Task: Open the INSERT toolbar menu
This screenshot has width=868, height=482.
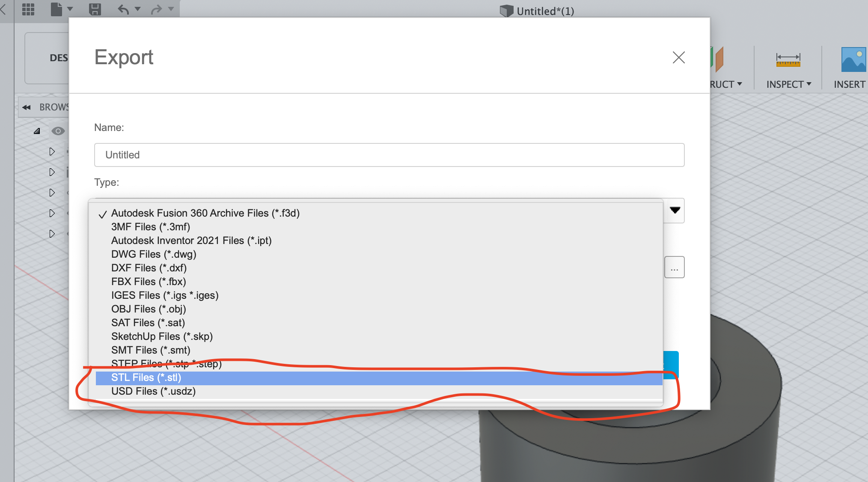Action: point(850,84)
